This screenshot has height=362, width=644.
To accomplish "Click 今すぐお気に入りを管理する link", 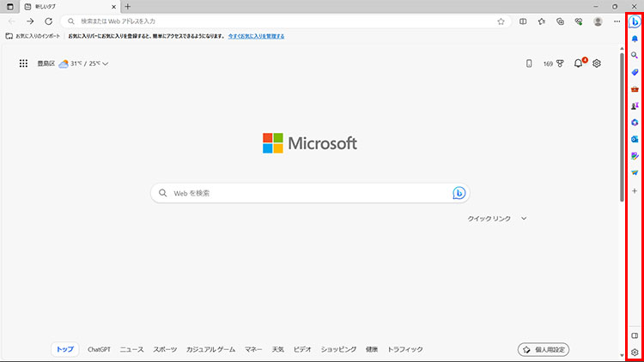I will click(x=256, y=36).
